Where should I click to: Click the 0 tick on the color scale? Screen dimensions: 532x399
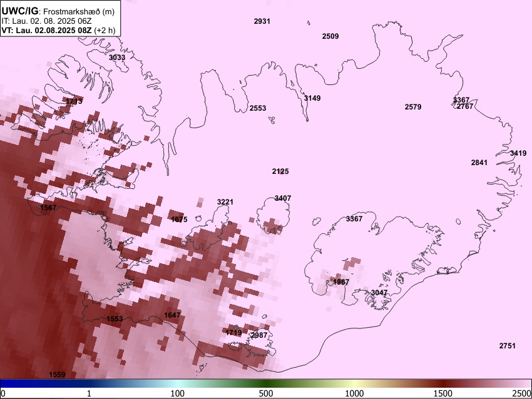tap(3, 393)
